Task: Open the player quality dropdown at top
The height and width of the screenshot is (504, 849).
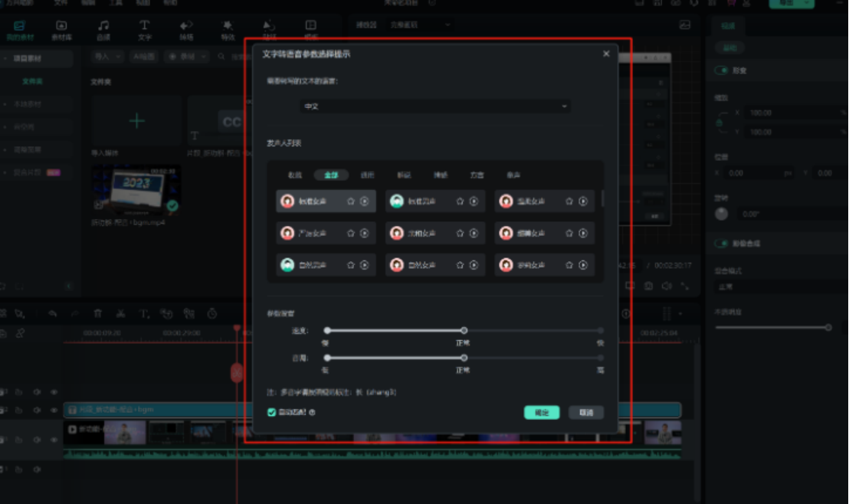Action: 420,25
